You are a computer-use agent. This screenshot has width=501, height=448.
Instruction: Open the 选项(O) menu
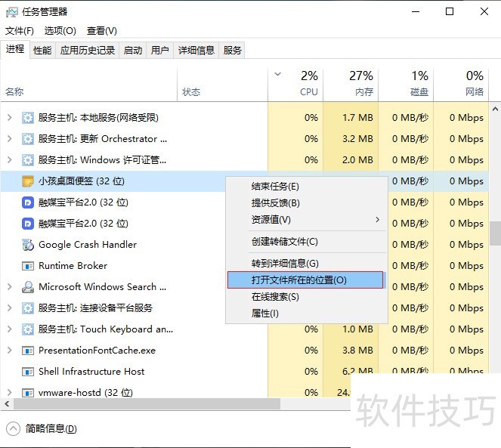pos(60,31)
